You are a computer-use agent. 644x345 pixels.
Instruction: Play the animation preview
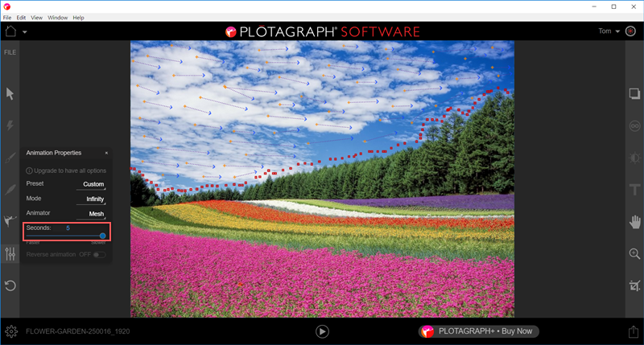(322, 331)
